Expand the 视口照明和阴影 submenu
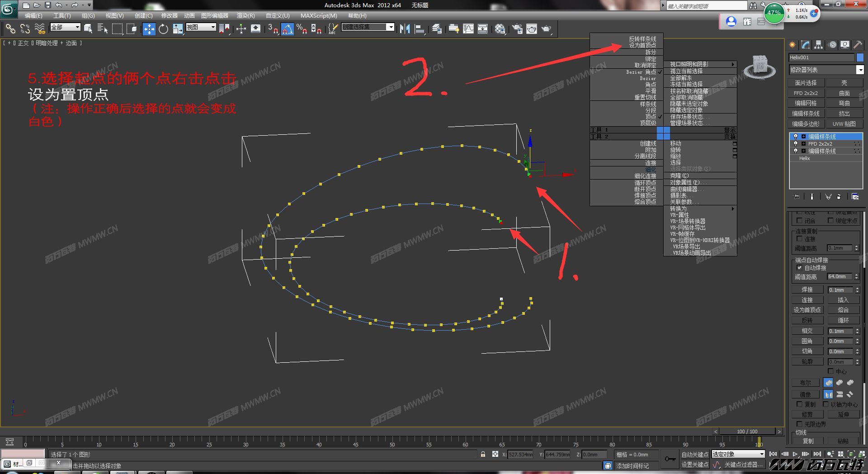Image resolution: width=868 pixels, height=474 pixels. (700, 65)
